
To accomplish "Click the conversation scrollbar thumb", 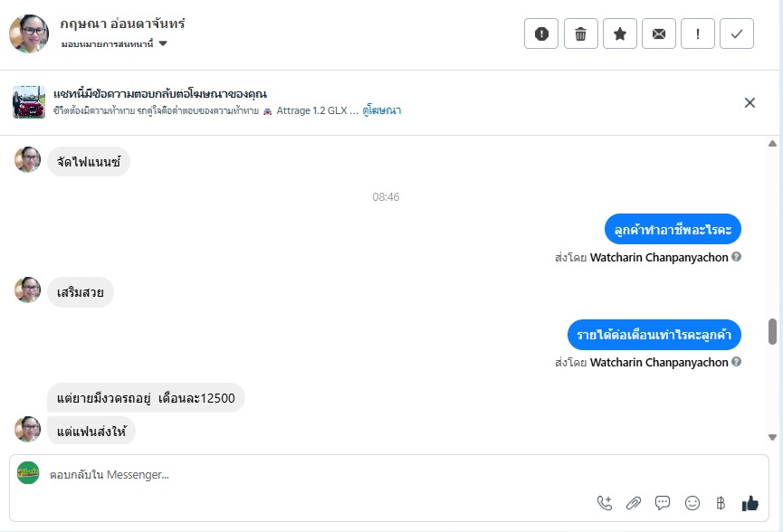I will coord(772,331).
